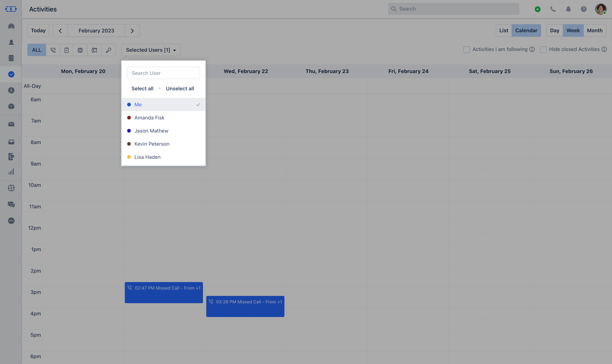Switch to List view
This screenshot has width=612, height=364.
tap(504, 31)
